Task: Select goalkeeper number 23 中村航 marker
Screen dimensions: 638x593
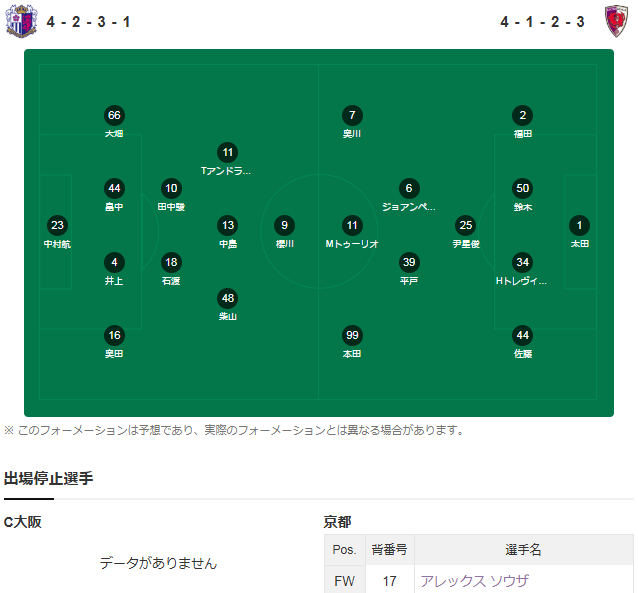Action: pos(57,225)
